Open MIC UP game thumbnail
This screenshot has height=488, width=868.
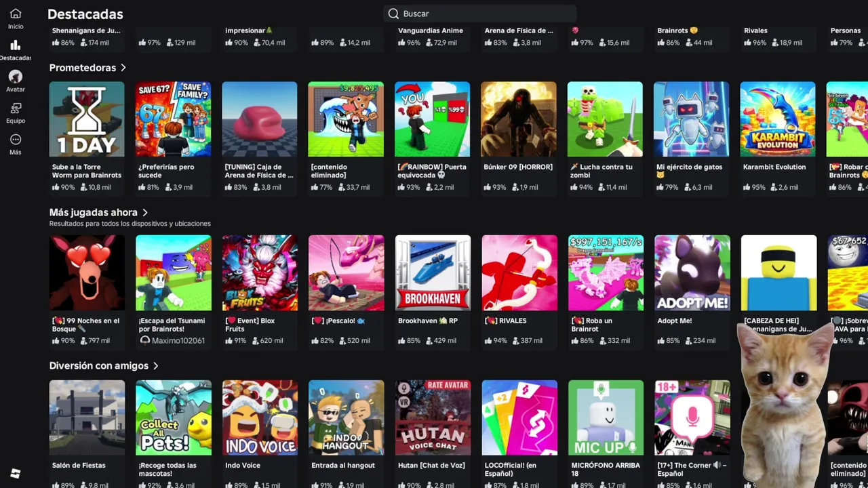tap(606, 418)
